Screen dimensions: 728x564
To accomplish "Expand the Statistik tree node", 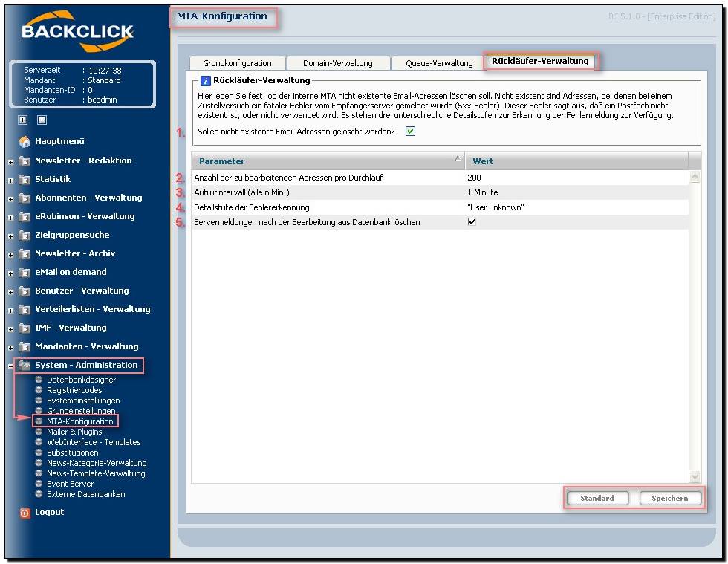I will [x=10, y=181].
